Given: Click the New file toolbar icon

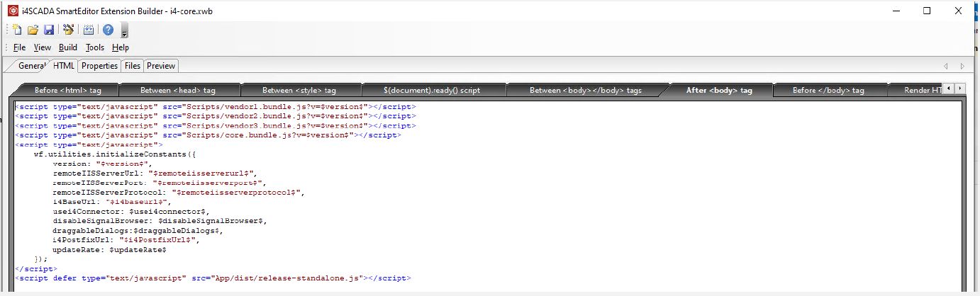Looking at the screenshot, I should pos(18,30).
